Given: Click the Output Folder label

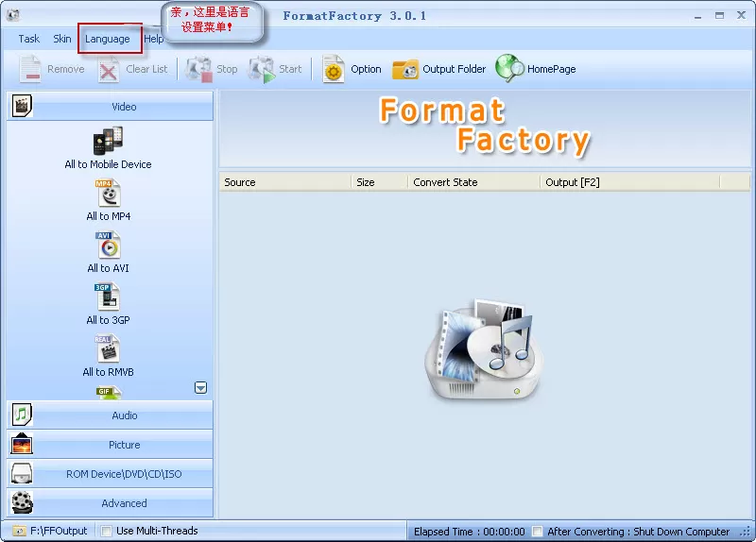Looking at the screenshot, I should 455,69.
